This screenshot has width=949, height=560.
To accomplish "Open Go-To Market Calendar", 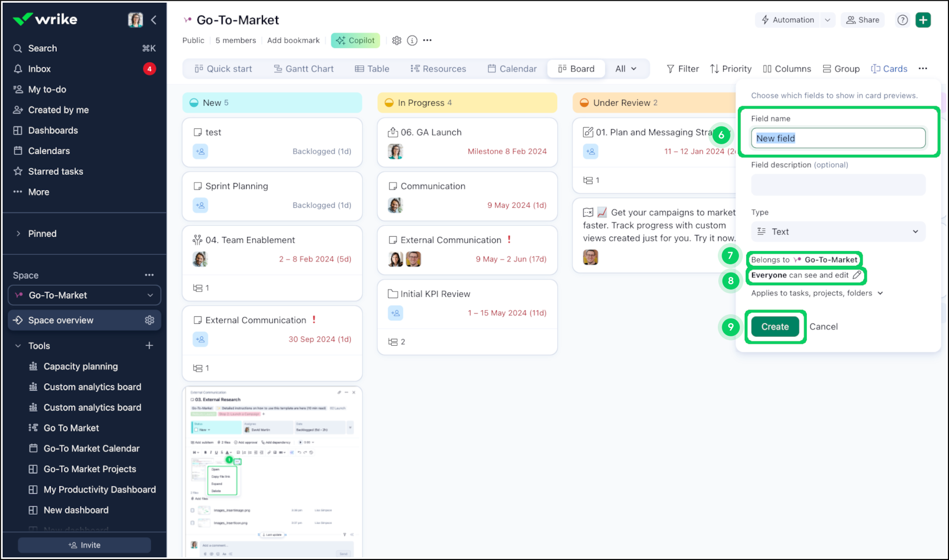I will [91, 448].
